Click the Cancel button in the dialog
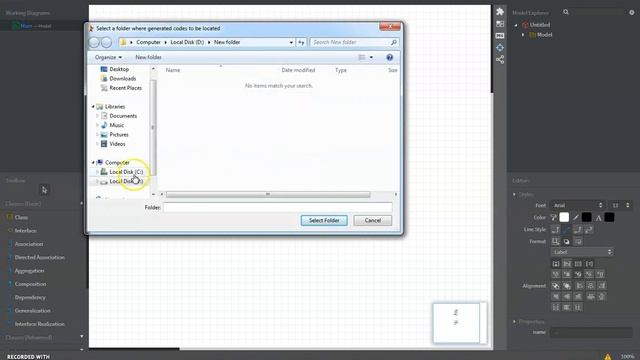Screen dimensions: 640x360 tap(373, 220)
